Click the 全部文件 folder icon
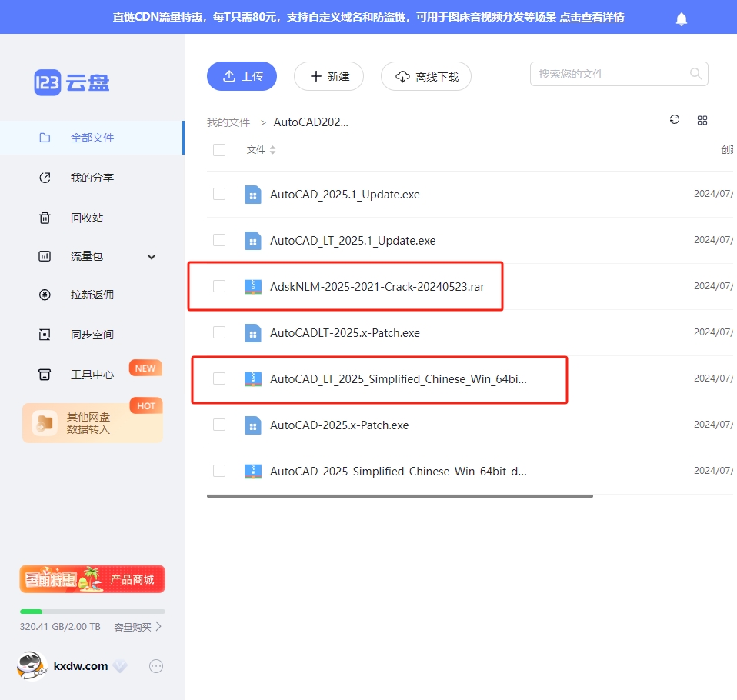Viewport: 737px width, 700px height. point(45,138)
